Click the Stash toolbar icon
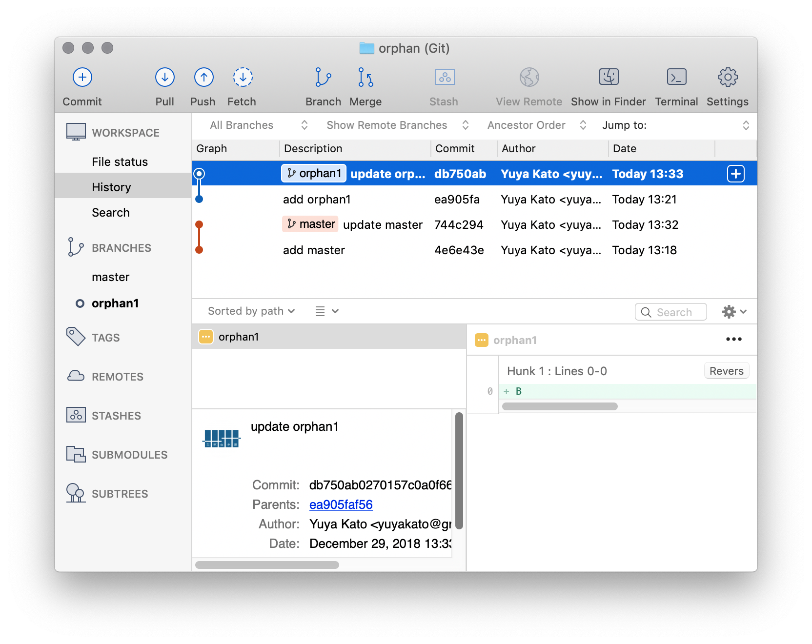The width and height of the screenshot is (812, 644). pos(445,77)
